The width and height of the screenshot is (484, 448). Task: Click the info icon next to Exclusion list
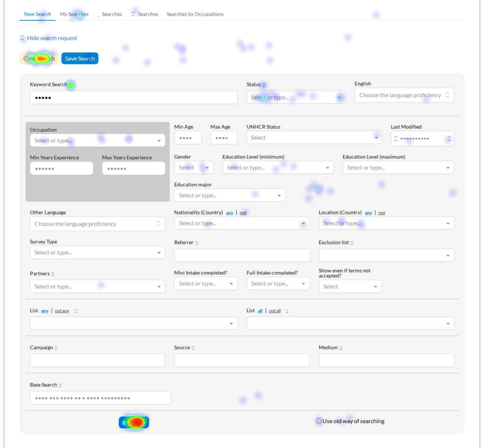tap(352, 243)
